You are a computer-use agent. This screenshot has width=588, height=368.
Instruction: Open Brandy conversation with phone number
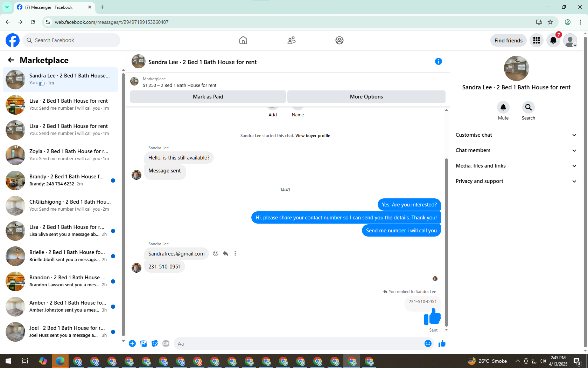[60, 180]
